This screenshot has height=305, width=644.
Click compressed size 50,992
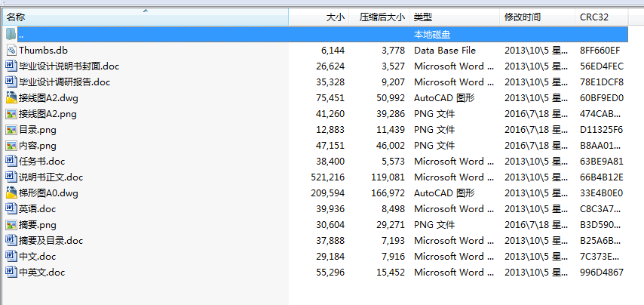point(391,98)
